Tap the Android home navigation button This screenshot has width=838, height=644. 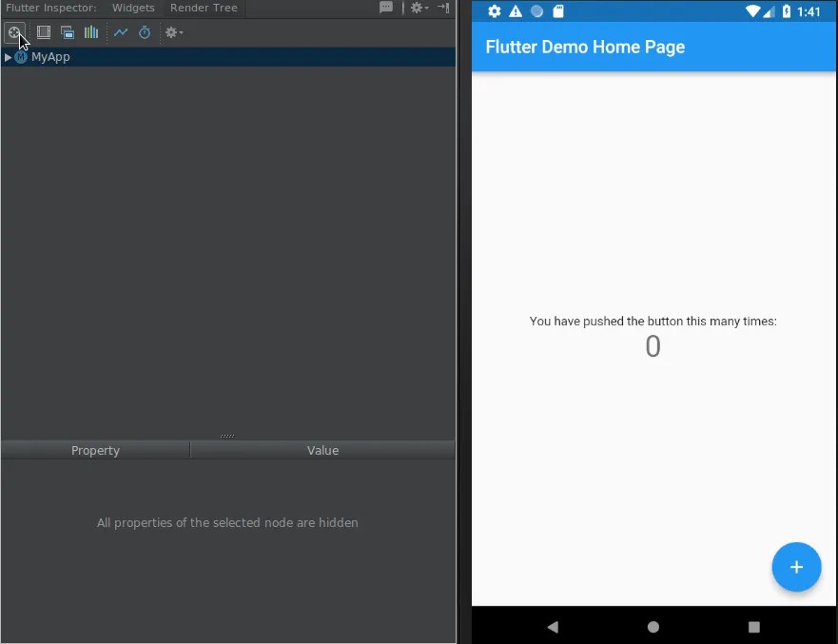point(653,627)
